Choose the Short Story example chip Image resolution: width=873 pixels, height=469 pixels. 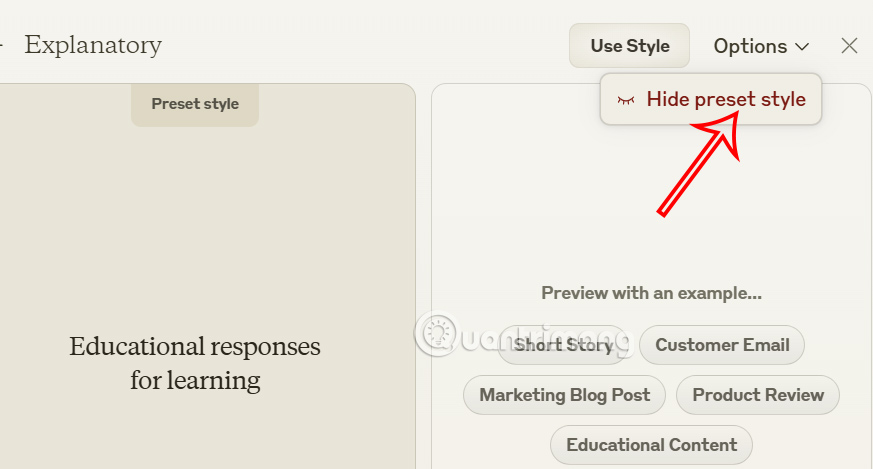pyautogui.click(x=563, y=345)
